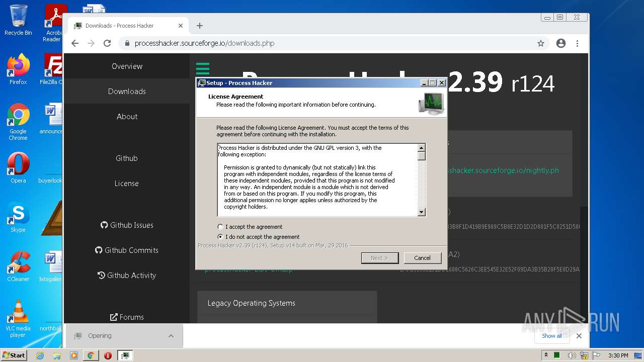Open Chrome three-dot menu
The height and width of the screenshot is (362, 644).
point(577,43)
